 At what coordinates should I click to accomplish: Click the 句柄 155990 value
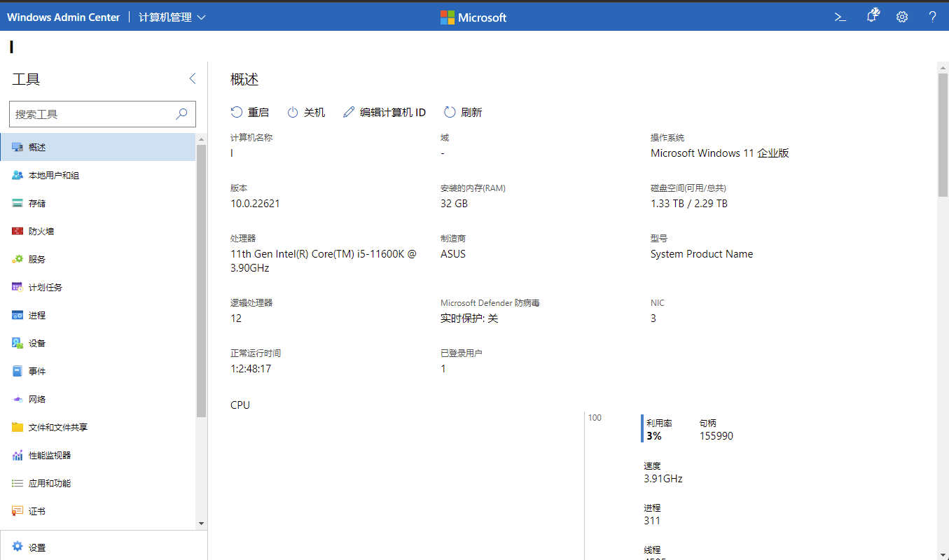(x=716, y=435)
